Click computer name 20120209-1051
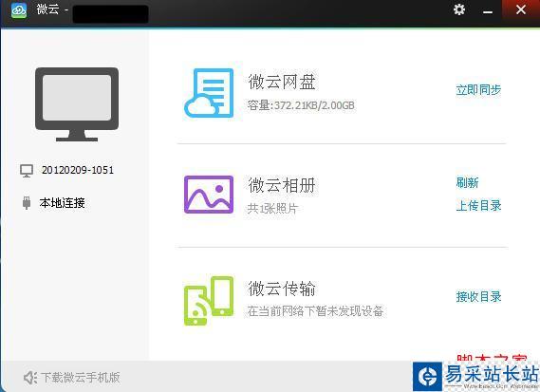540x392 pixels. point(78,170)
